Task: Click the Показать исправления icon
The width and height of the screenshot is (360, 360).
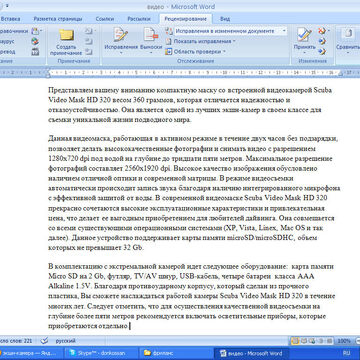Action: (x=169, y=41)
